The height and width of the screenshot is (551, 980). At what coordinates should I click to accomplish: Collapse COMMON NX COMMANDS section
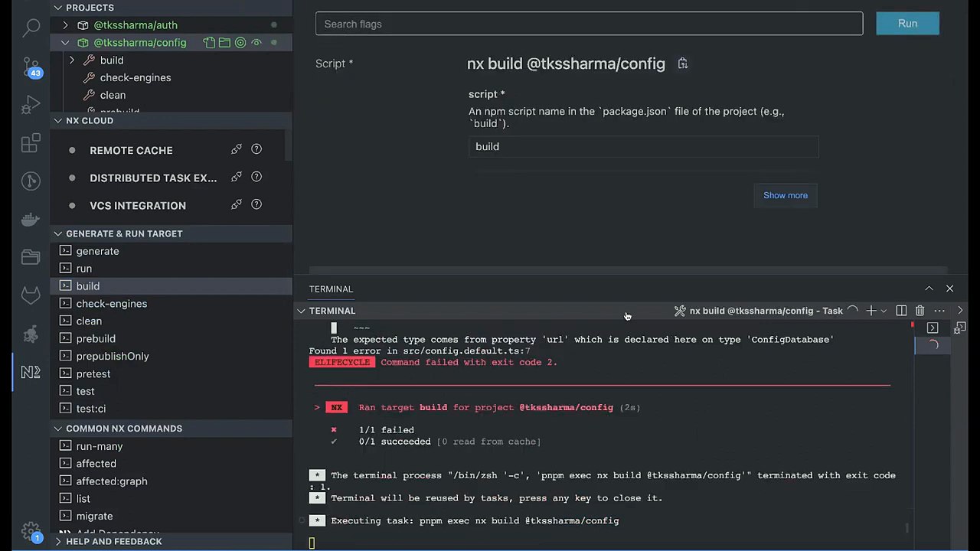click(57, 429)
